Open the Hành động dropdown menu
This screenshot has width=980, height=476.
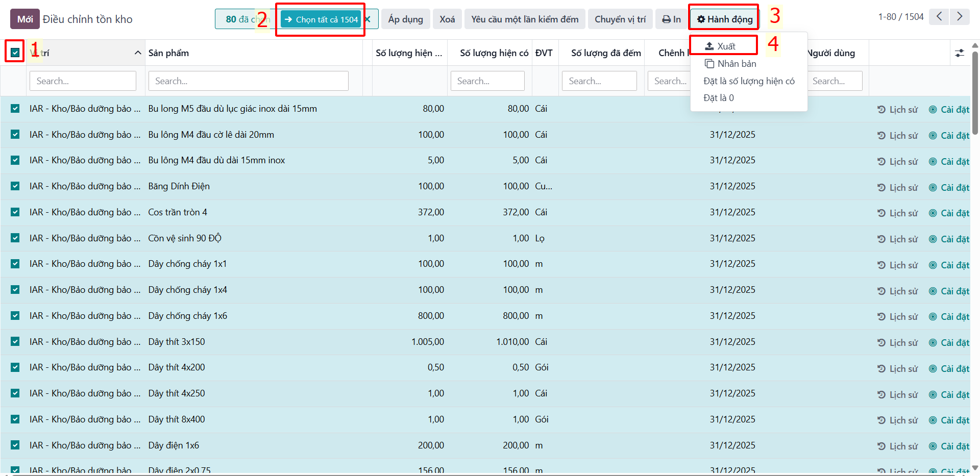[x=725, y=19]
